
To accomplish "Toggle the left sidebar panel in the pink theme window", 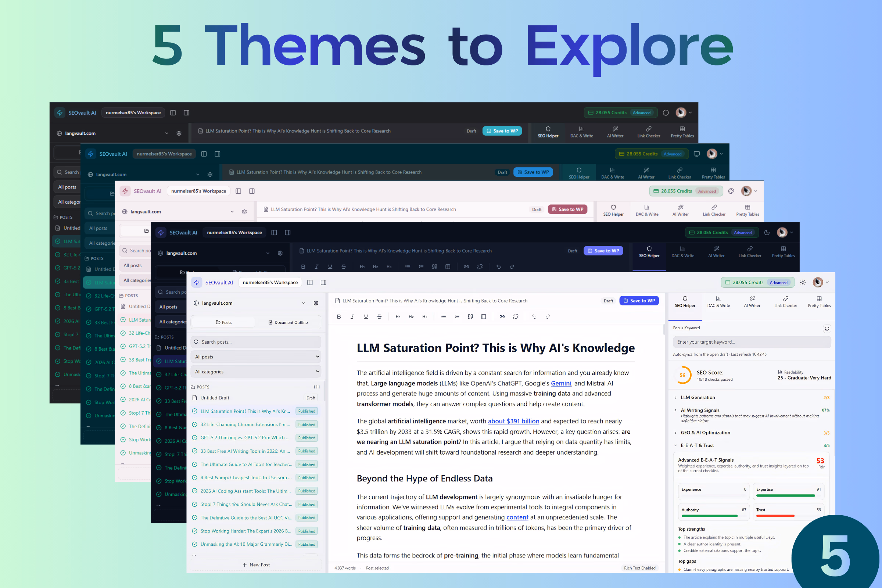I will tap(238, 191).
